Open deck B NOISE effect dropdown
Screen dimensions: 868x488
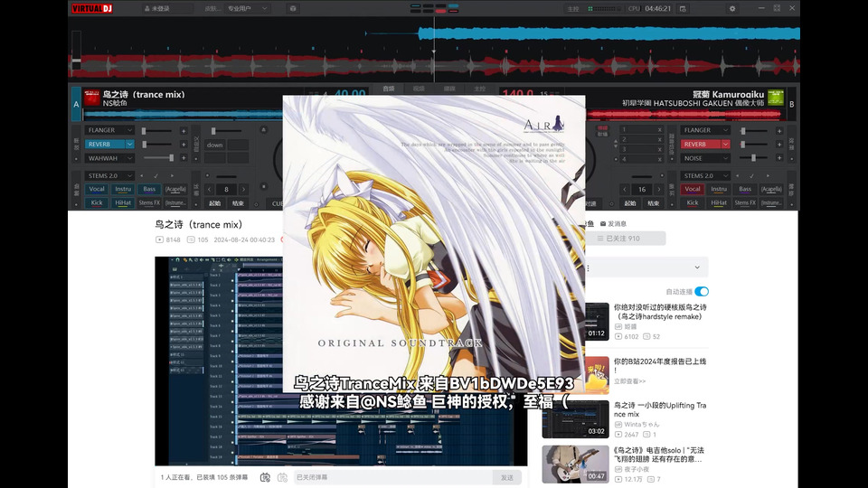pos(705,158)
